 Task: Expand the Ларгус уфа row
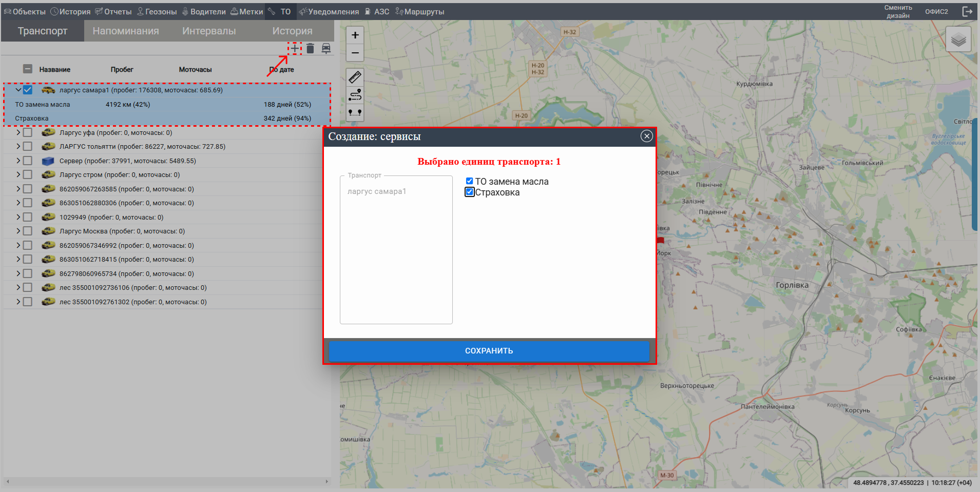[18, 132]
